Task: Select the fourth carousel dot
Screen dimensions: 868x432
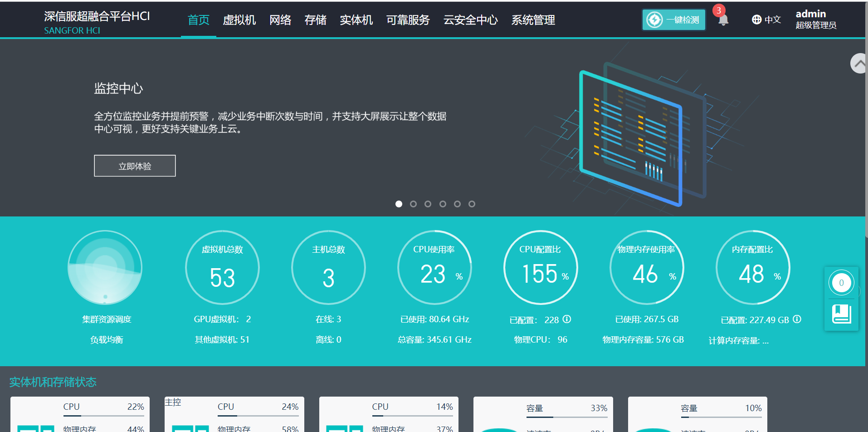Action: [443, 204]
